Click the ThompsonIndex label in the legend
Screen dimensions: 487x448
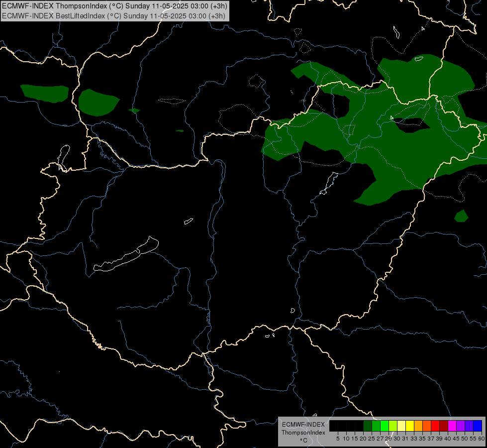(303, 433)
